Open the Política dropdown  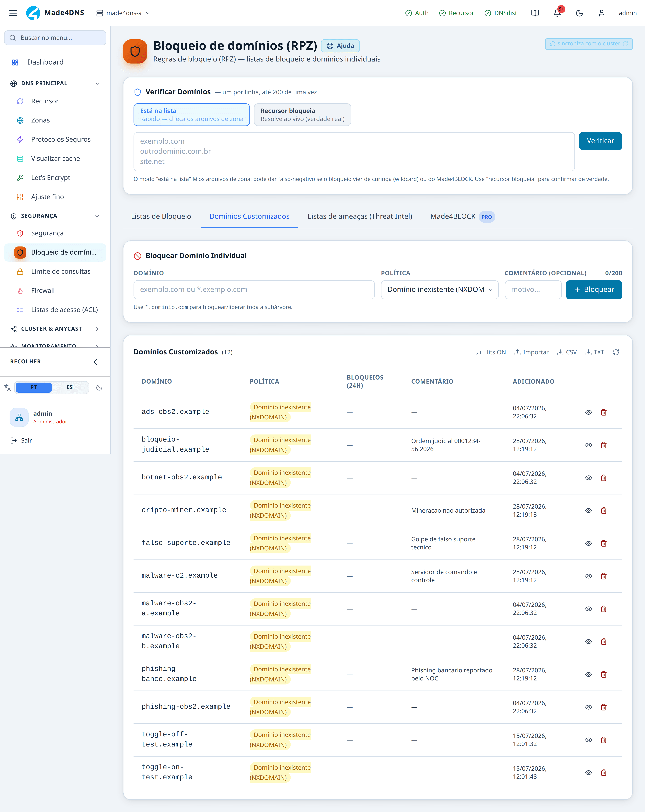439,290
